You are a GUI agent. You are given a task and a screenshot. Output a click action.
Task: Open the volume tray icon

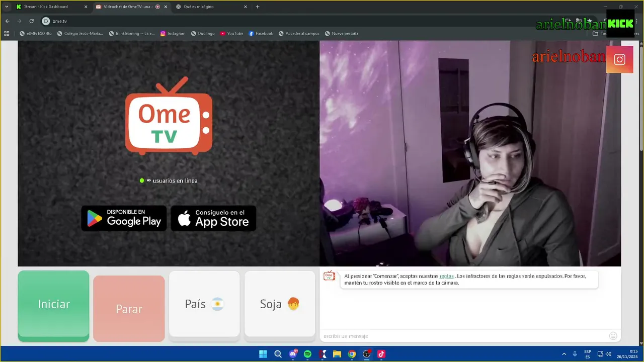click(x=608, y=354)
